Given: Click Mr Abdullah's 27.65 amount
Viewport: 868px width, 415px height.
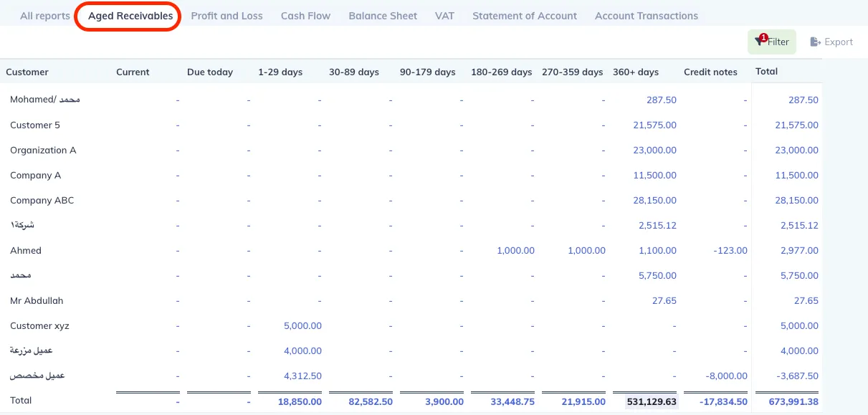Looking at the screenshot, I should pos(664,300).
